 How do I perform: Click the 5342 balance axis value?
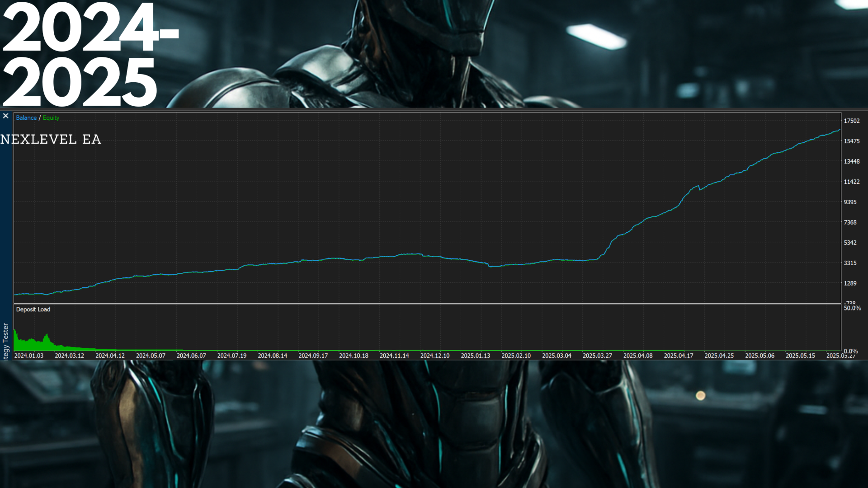tap(850, 243)
